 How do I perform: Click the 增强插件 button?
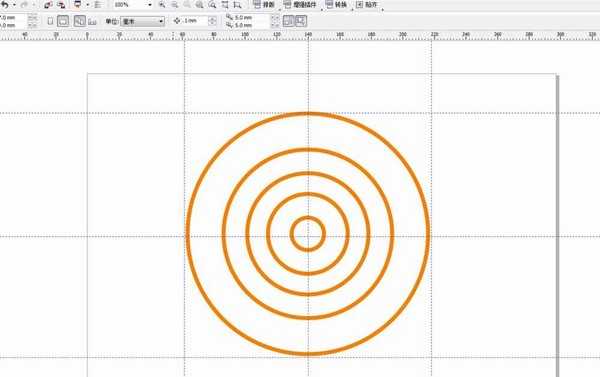click(300, 5)
